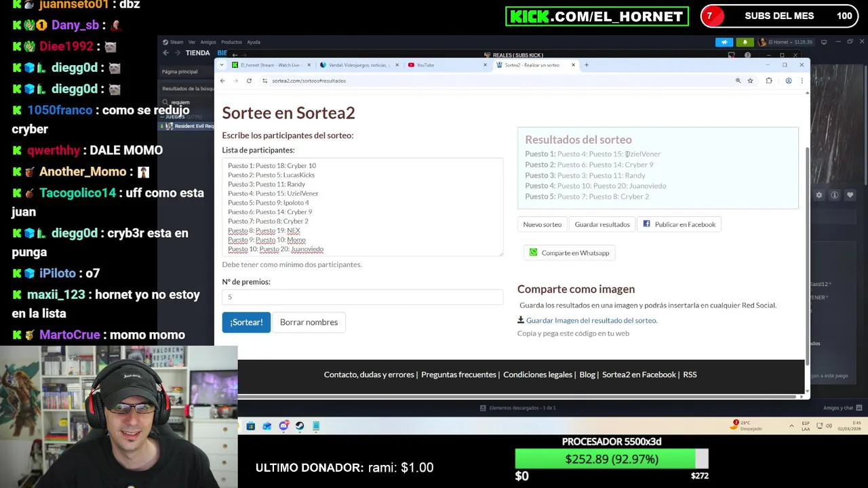Click Borrar nombres button
The width and height of the screenshot is (868, 488).
pyautogui.click(x=309, y=322)
